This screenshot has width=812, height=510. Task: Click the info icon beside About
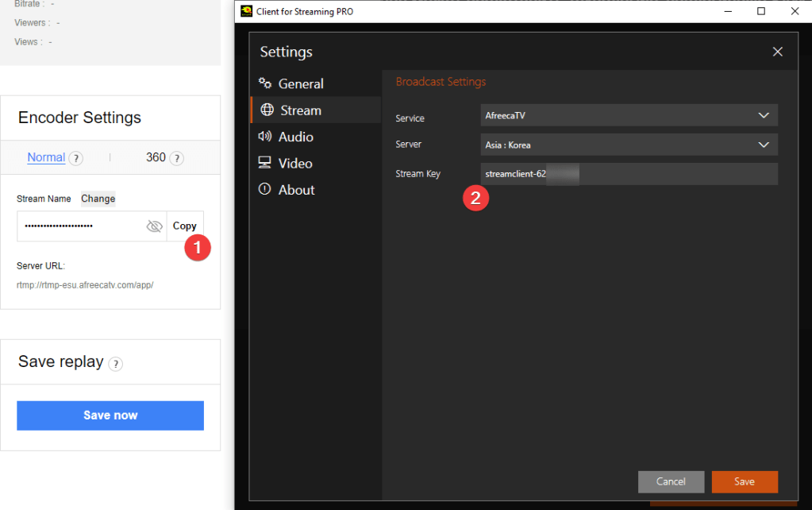click(x=265, y=190)
